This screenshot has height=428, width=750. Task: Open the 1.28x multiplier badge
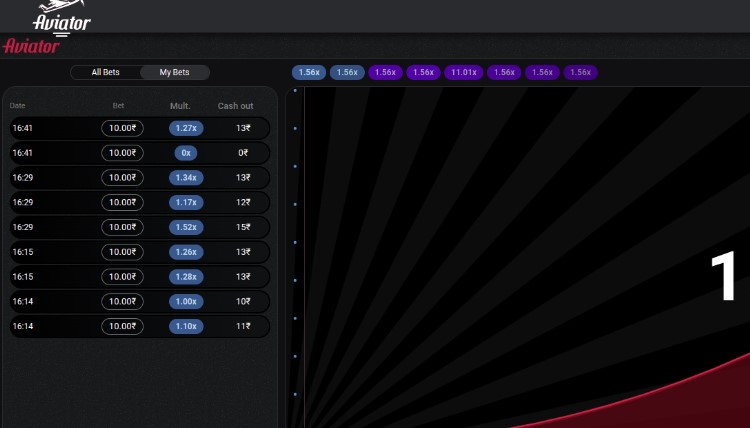(186, 277)
